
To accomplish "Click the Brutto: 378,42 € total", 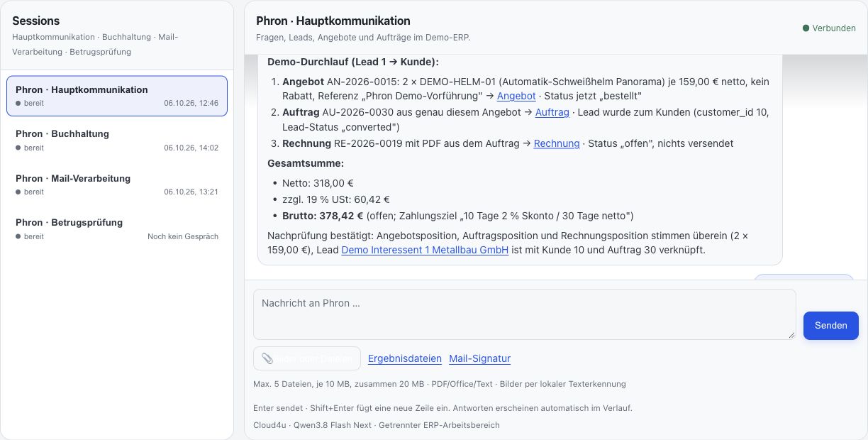I will [323, 216].
